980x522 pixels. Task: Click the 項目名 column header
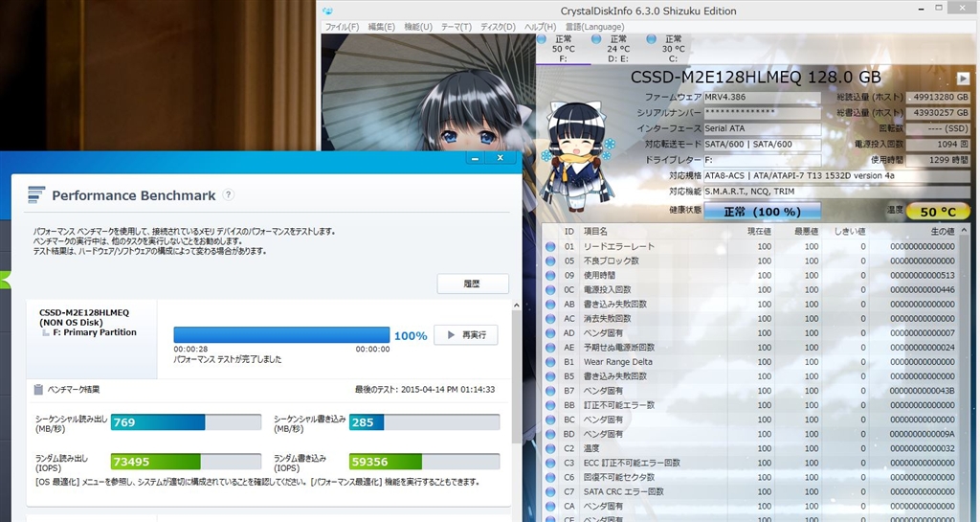pos(595,231)
